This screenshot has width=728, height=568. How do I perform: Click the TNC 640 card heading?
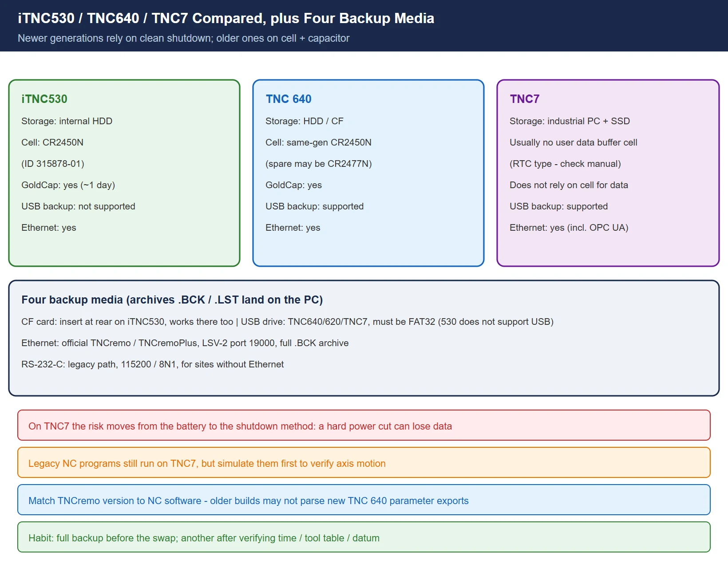pos(289,99)
